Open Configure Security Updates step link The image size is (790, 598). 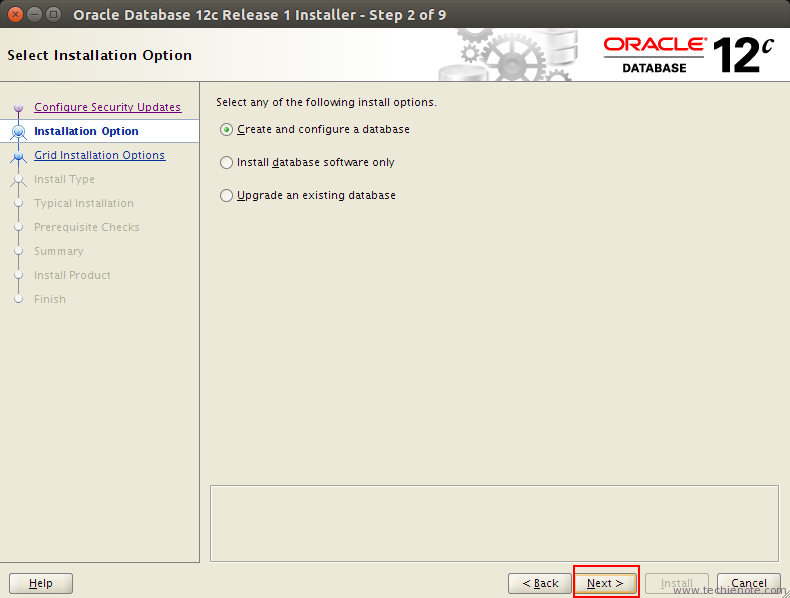tap(107, 107)
